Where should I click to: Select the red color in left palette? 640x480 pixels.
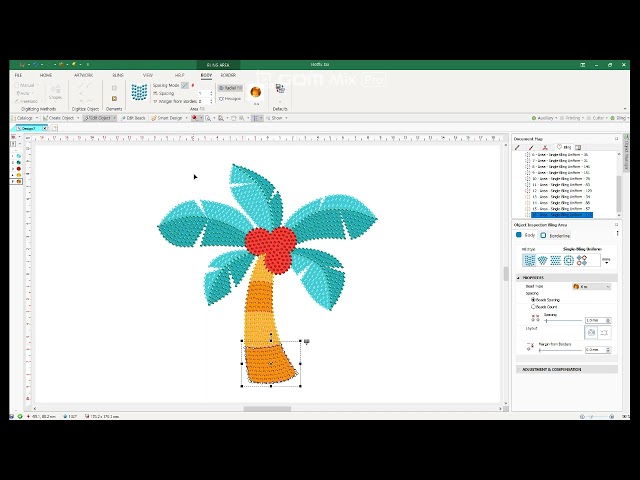(x=18, y=169)
